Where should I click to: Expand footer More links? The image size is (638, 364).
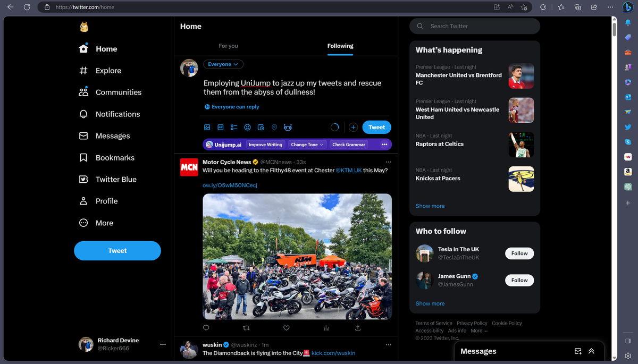pyautogui.click(x=478, y=331)
